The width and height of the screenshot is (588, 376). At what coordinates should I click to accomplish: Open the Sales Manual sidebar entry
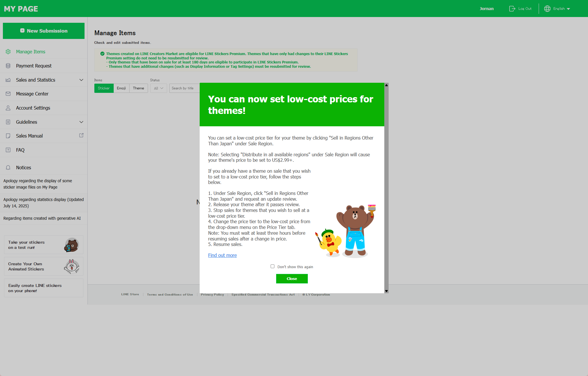tap(44, 136)
